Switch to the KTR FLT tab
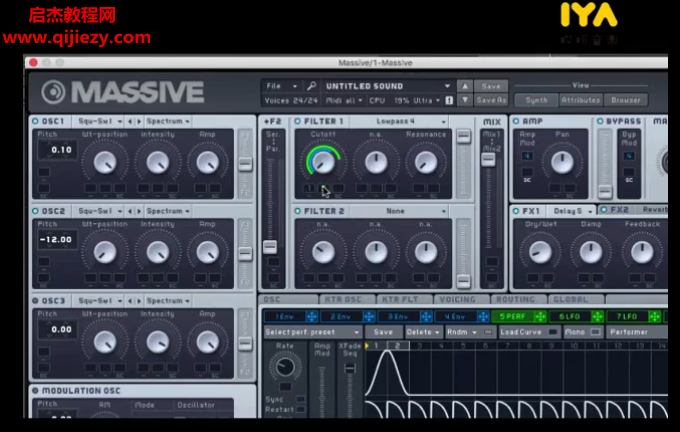680x432 pixels. coord(405,299)
